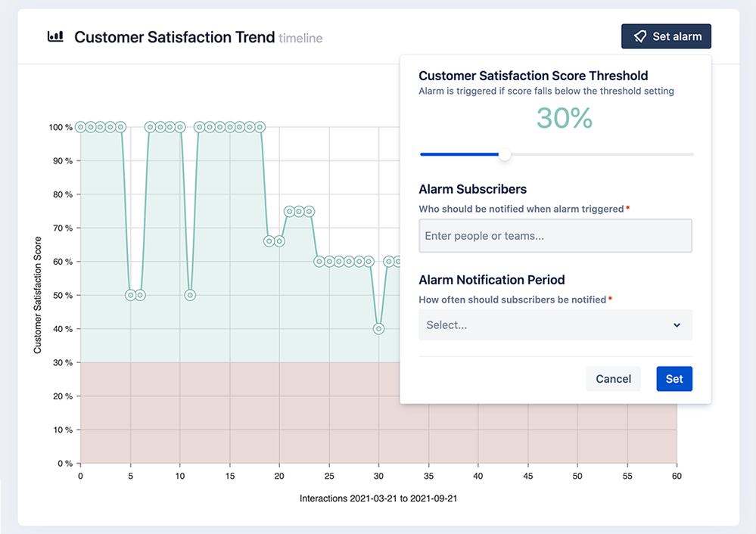Click the first 100% data point at interaction 0
This screenshot has height=534, width=756.
pos(80,127)
